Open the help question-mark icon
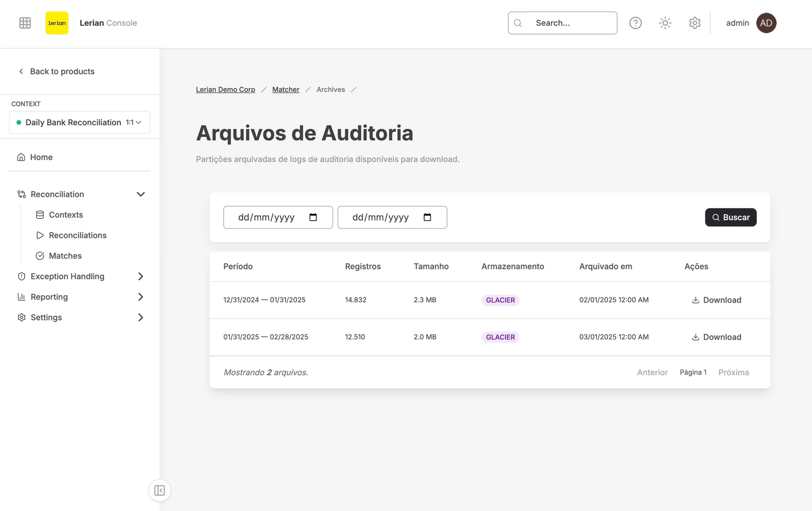This screenshot has height=511, width=812. coord(635,23)
